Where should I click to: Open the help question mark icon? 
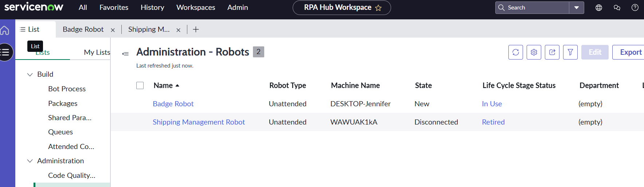click(635, 8)
